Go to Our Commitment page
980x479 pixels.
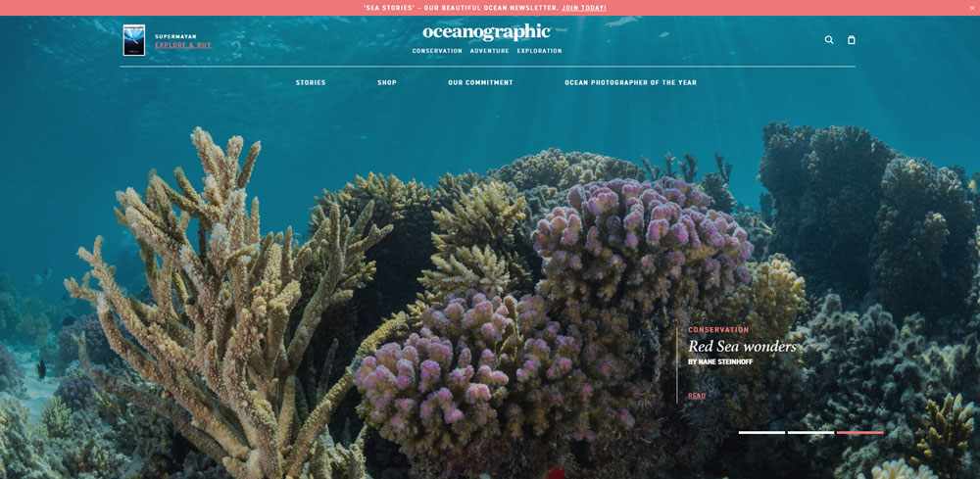480,82
